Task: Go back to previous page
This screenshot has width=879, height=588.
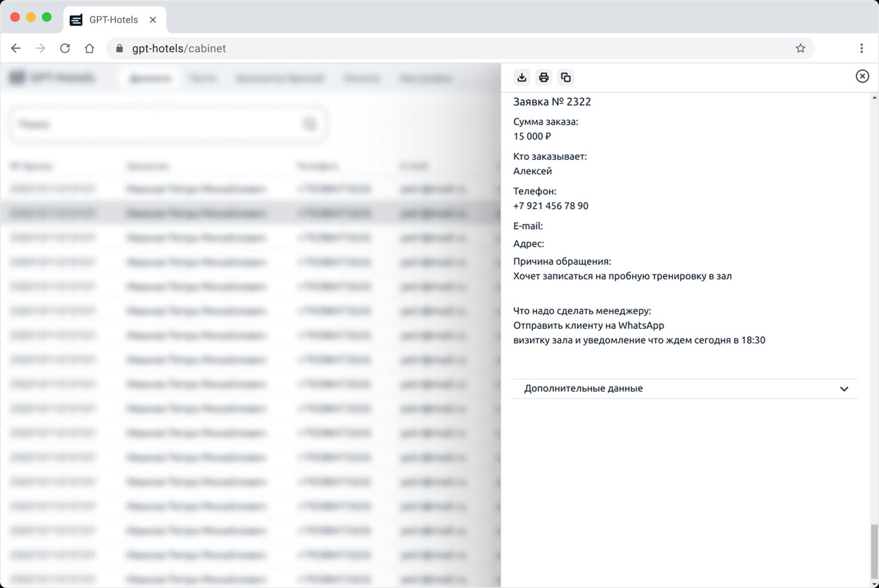Action: pos(16,48)
